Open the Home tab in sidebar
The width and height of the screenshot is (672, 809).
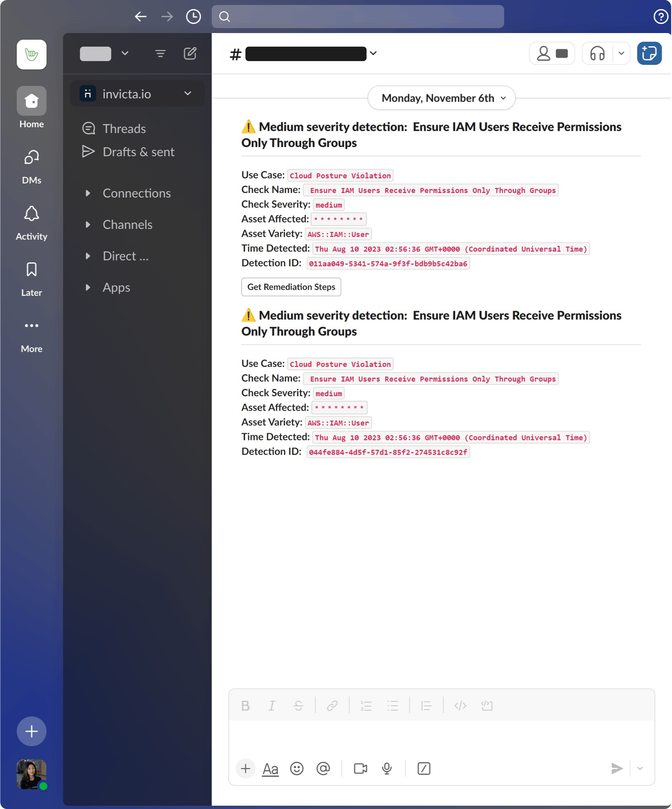click(x=31, y=108)
